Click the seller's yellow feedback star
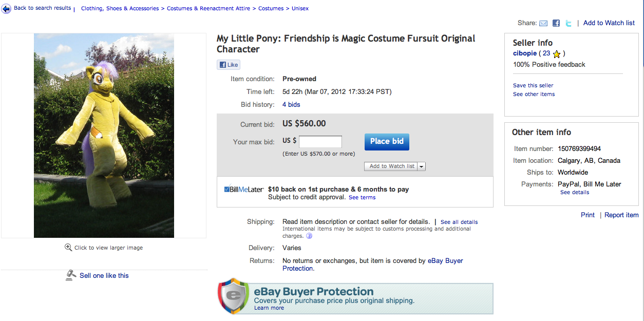644x321 pixels. (557, 53)
